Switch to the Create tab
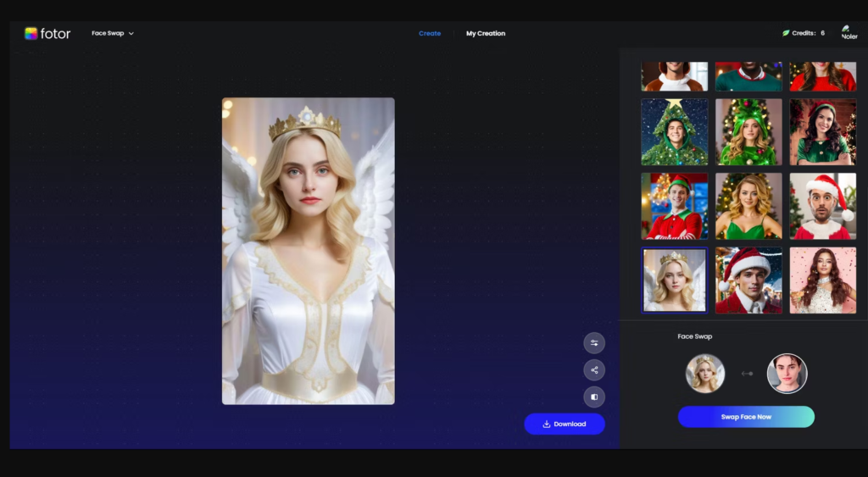The width and height of the screenshot is (868, 477). (430, 33)
